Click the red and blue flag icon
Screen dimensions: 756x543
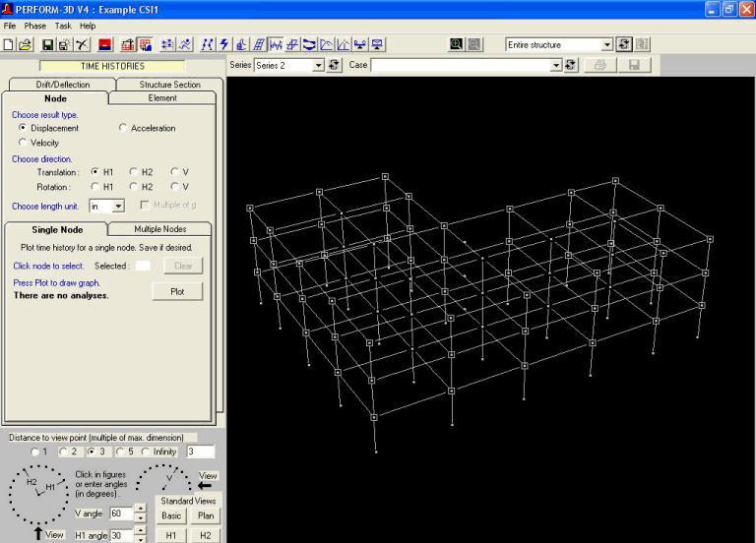pyautogui.click(x=104, y=45)
